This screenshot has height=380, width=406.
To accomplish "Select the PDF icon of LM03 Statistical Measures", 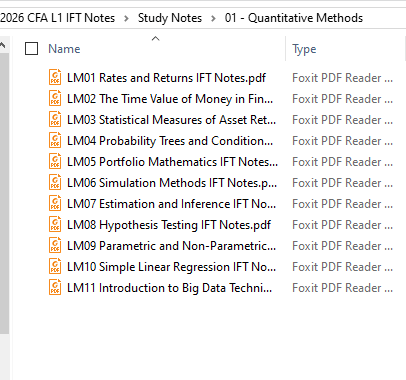I will 55,119.
